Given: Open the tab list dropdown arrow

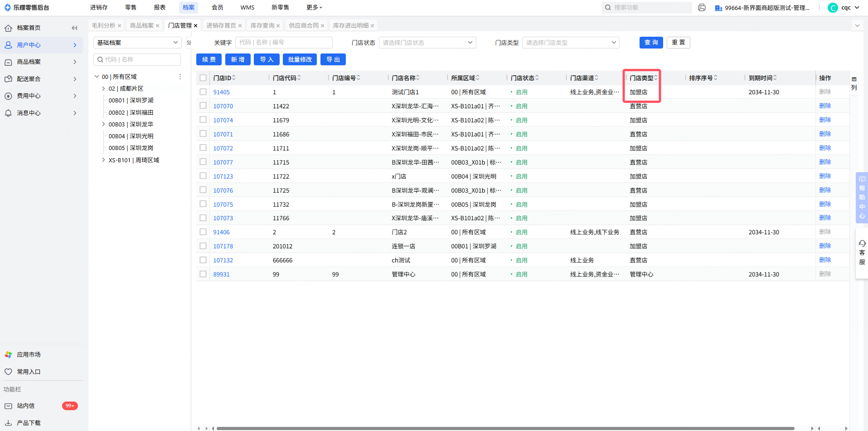Looking at the screenshot, I should [857, 26].
